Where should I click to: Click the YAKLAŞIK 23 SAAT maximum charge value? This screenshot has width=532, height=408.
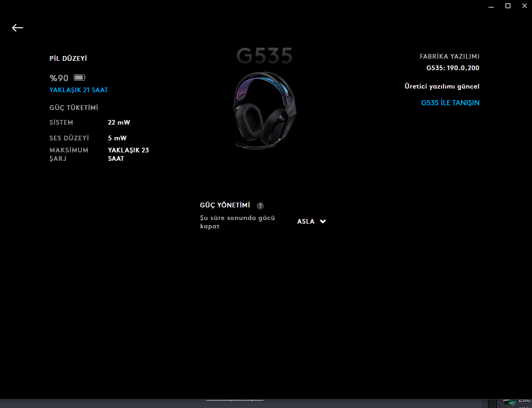128,154
